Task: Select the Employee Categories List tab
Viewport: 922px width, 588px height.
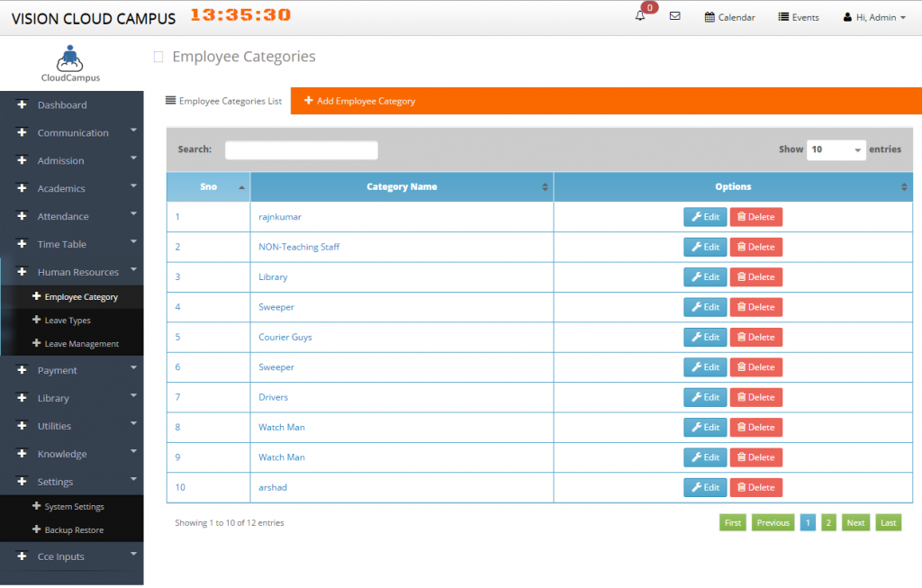Action: click(224, 101)
